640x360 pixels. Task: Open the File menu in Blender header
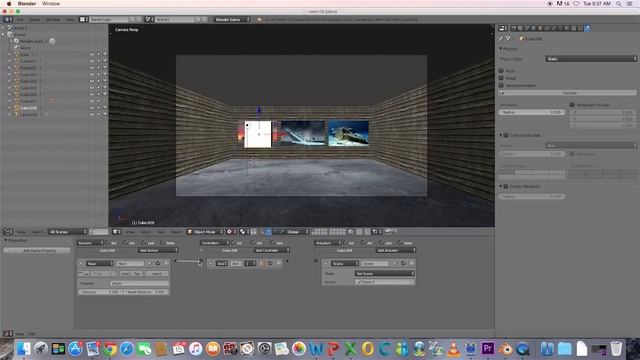[x=20, y=20]
